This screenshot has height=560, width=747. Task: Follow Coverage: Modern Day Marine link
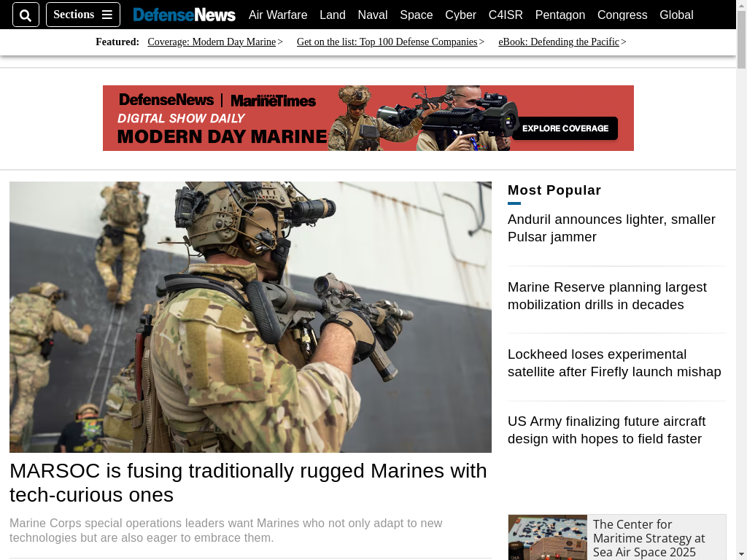pyautogui.click(x=212, y=42)
